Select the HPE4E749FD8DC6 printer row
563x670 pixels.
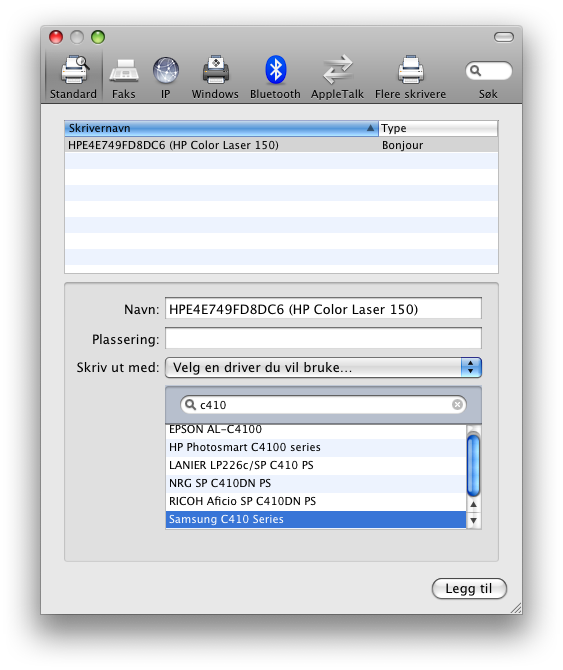[x=281, y=145]
